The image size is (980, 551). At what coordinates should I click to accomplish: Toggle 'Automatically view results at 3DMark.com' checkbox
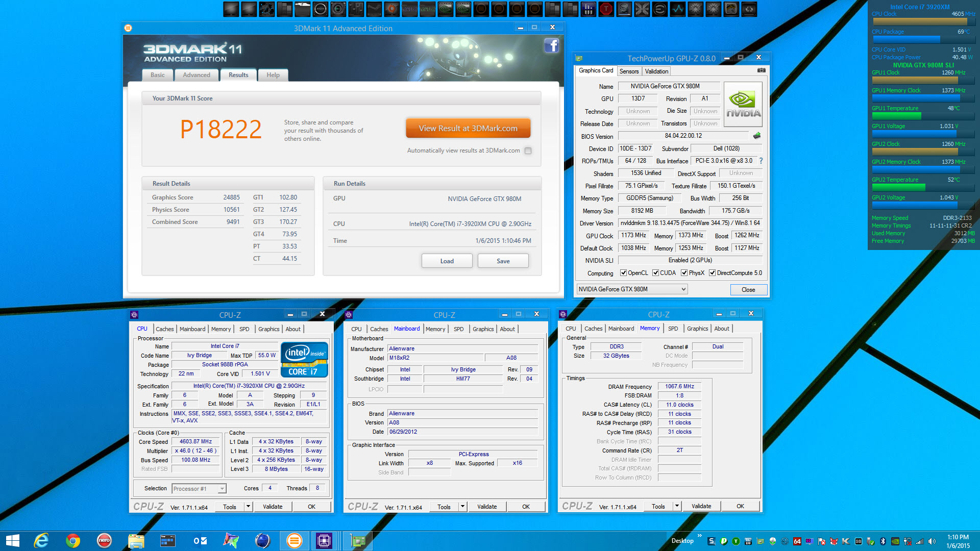(x=528, y=151)
